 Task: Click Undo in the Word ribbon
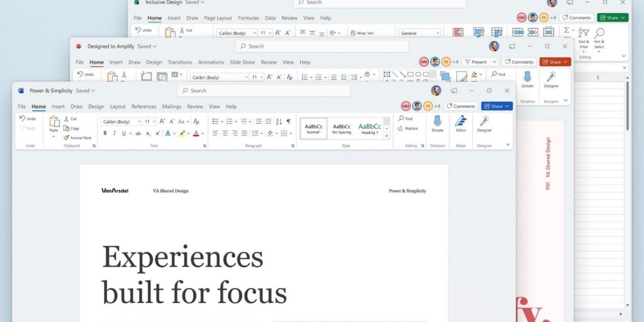coord(28,119)
